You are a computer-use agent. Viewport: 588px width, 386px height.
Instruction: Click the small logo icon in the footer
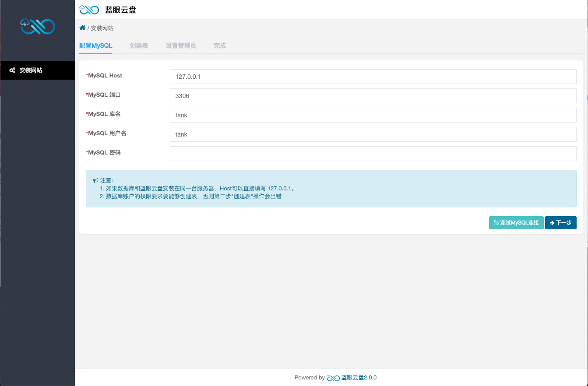(333, 378)
